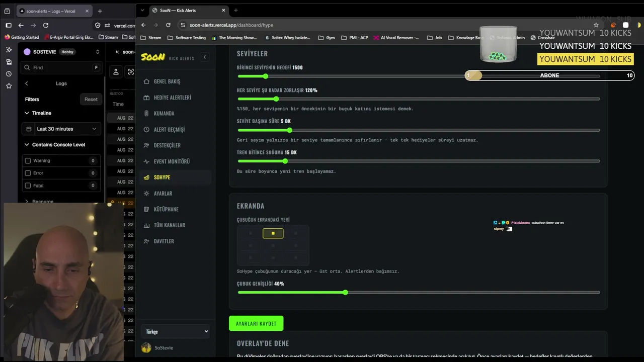Adjust the Çubuk Genişliği slider handle

click(x=345, y=292)
